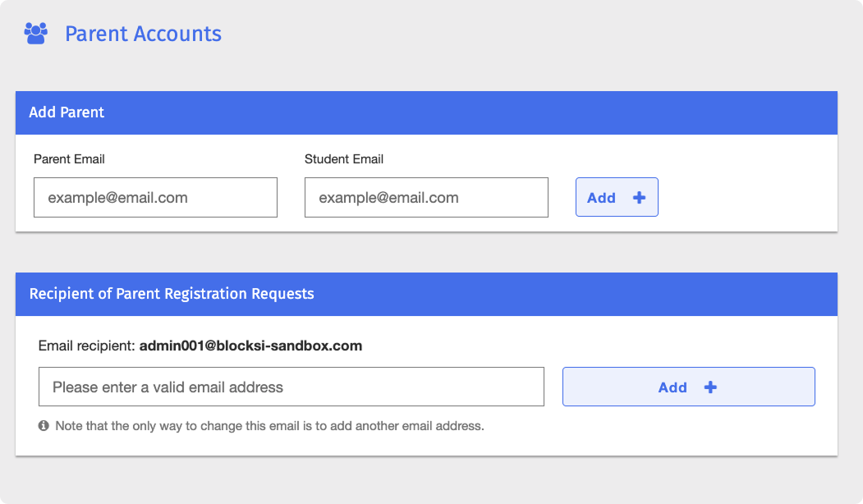Click the word 'Add' in the wide recipient button
The width and height of the screenshot is (863, 504).
tap(672, 388)
